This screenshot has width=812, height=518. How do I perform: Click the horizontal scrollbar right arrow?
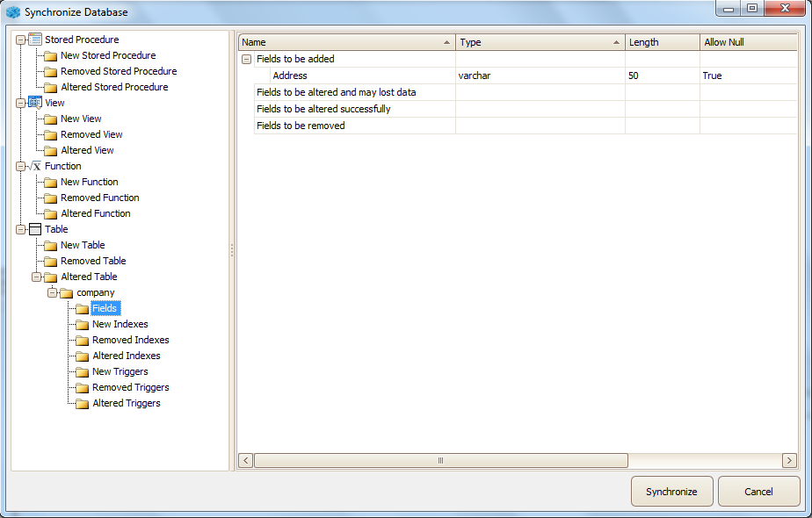click(789, 461)
